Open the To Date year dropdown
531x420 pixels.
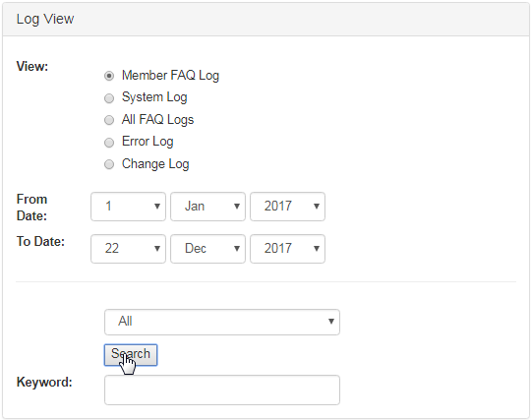pyautogui.click(x=287, y=249)
